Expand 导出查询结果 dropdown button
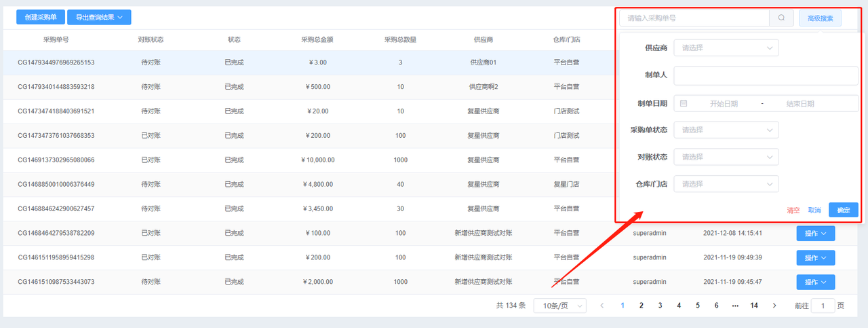 (99, 18)
